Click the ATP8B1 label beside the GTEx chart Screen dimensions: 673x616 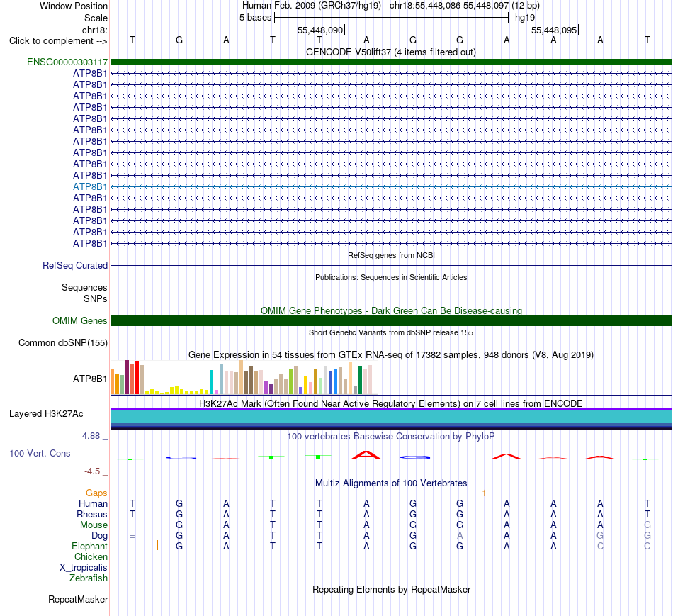point(90,379)
